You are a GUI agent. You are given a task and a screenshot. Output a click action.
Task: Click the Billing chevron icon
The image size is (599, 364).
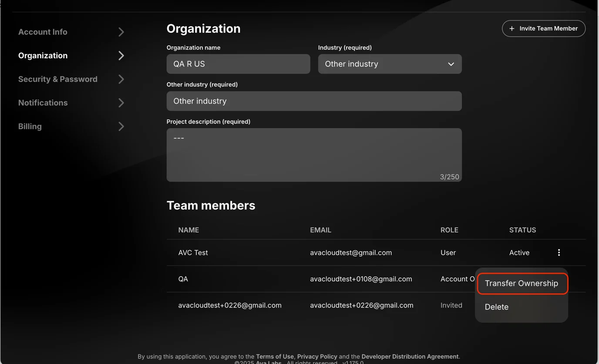[121, 126]
